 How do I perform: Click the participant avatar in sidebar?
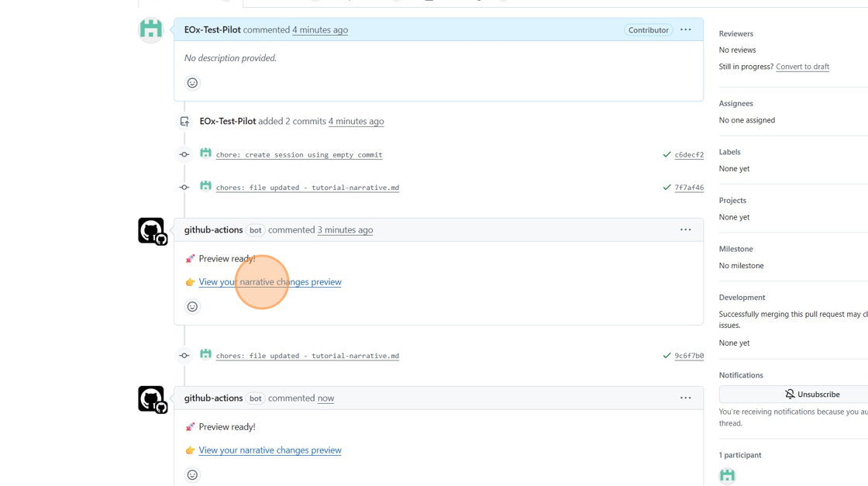pos(727,475)
